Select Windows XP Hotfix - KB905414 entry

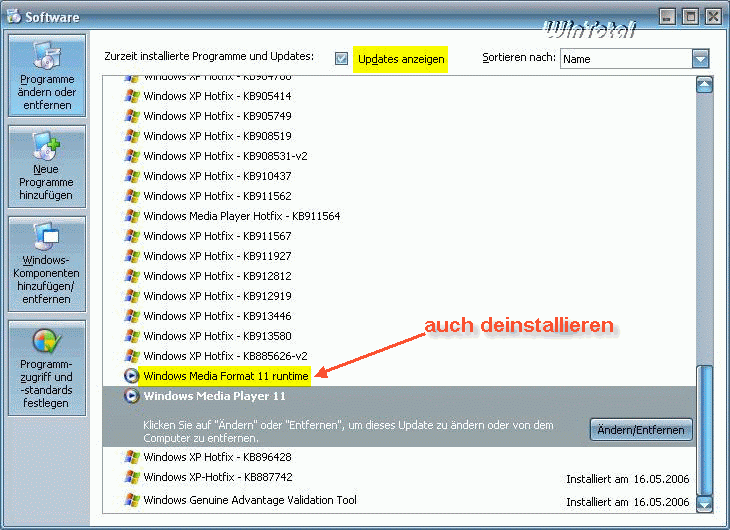tap(217, 96)
